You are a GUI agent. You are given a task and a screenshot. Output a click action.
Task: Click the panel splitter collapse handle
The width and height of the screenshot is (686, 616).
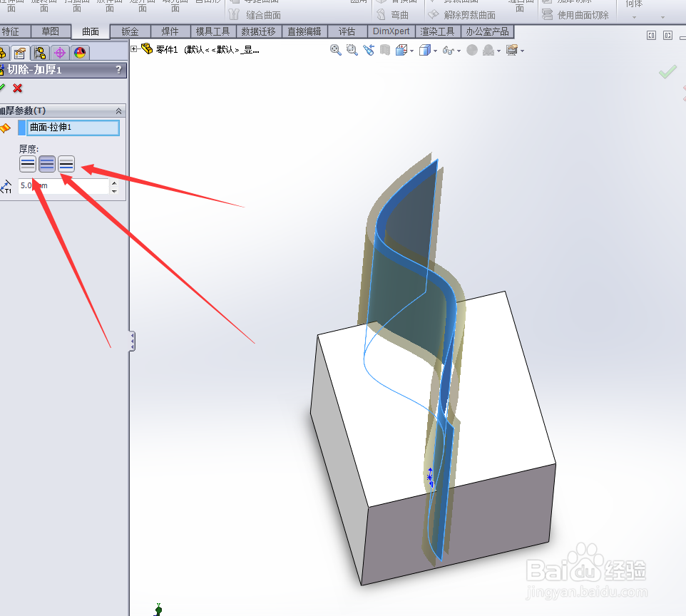[132, 342]
